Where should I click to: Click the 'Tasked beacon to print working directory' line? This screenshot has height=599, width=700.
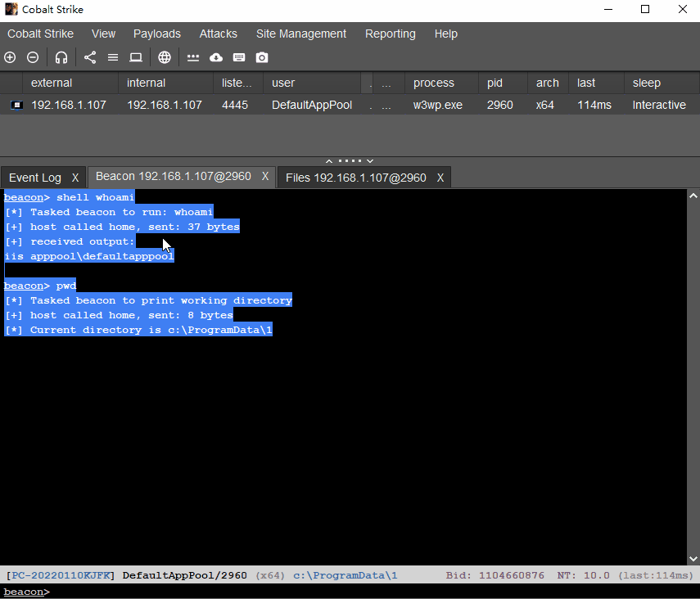tap(147, 300)
